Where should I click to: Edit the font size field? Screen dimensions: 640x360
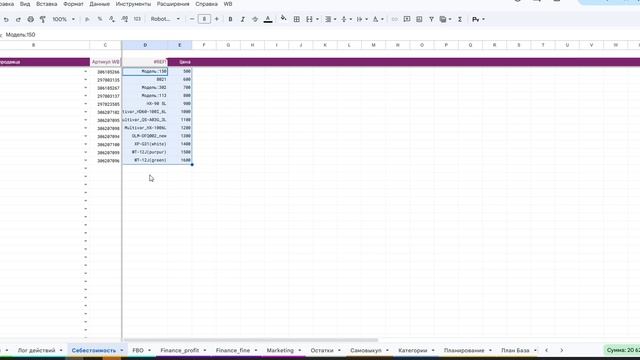(204, 19)
